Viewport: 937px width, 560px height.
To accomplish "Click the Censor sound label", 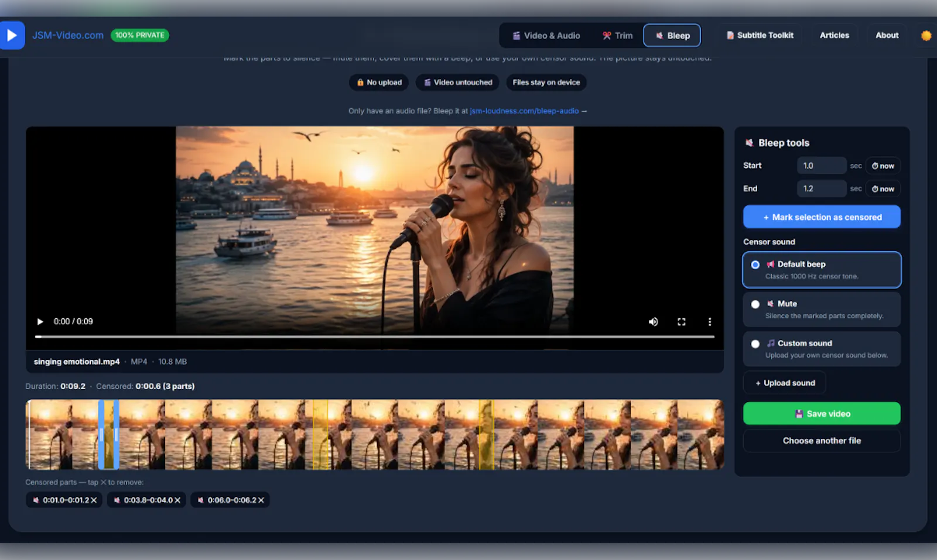I will 769,242.
